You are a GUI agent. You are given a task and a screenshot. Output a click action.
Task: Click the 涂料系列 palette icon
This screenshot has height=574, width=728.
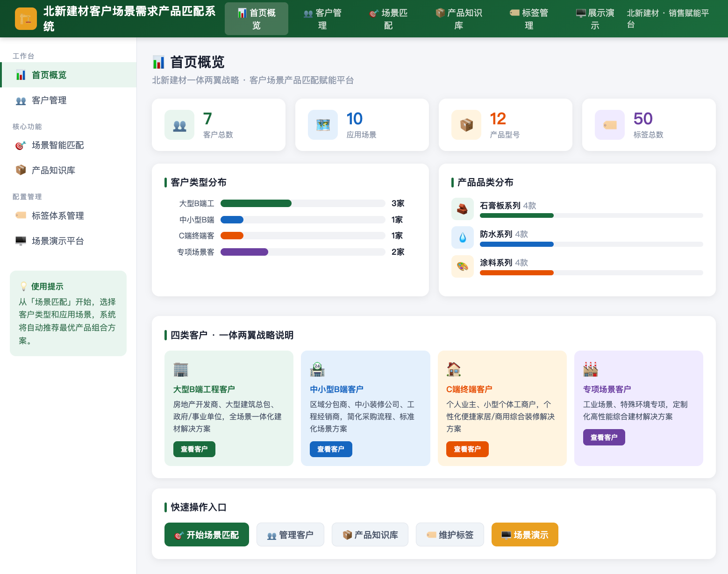pos(463,266)
